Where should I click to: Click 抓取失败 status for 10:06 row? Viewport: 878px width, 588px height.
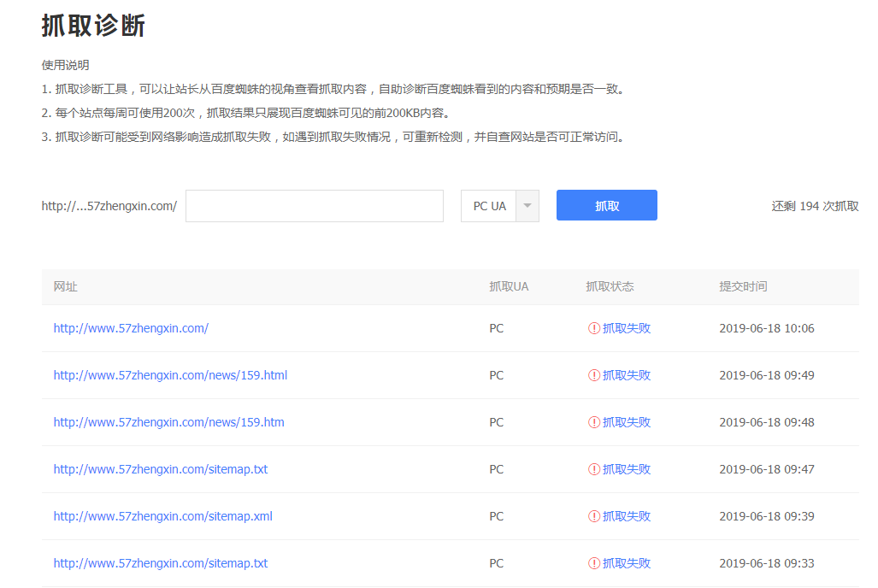coord(626,328)
